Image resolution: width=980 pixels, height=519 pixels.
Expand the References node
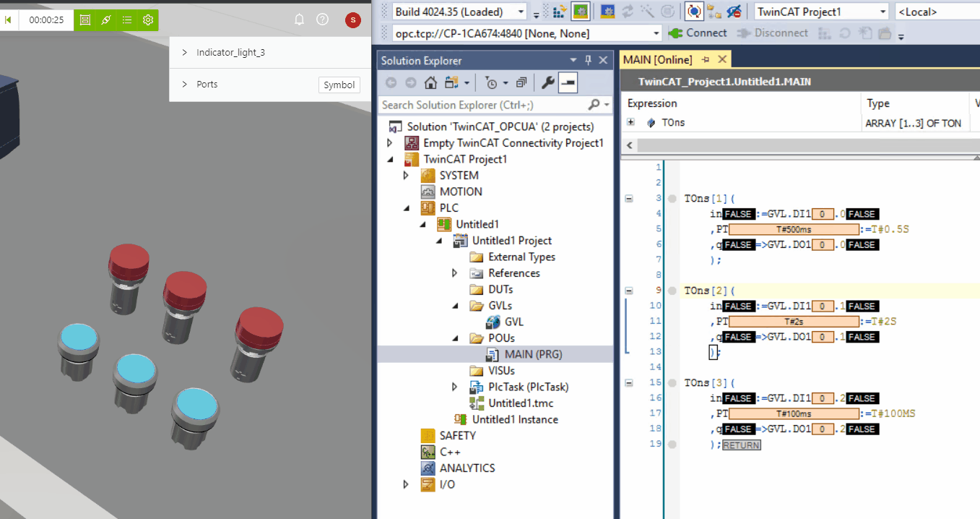pyautogui.click(x=454, y=273)
